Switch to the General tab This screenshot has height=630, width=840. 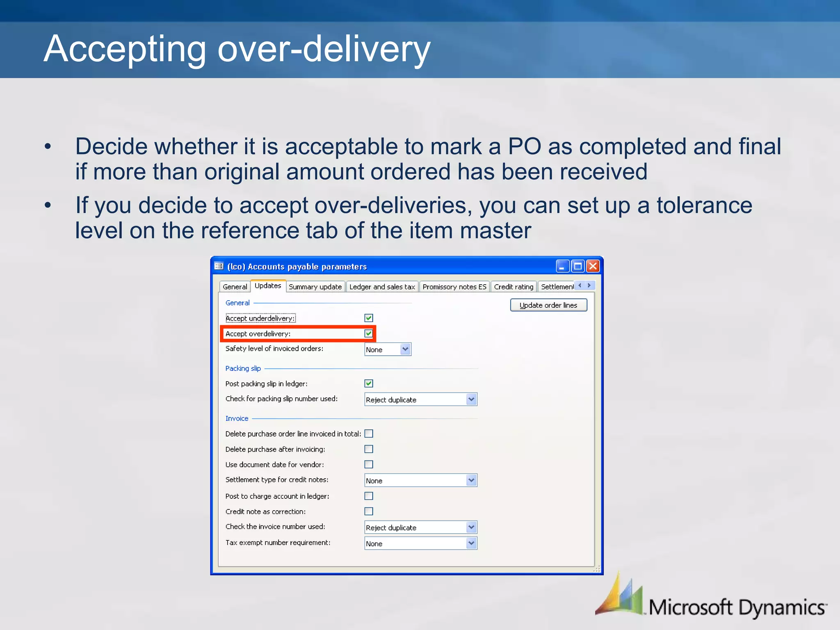point(235,287)
